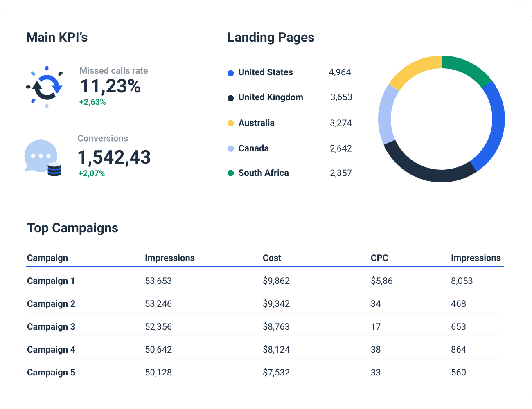Click the yellow Australia legend dot
This screenshot has width=532, height=409.
(230, 123)
